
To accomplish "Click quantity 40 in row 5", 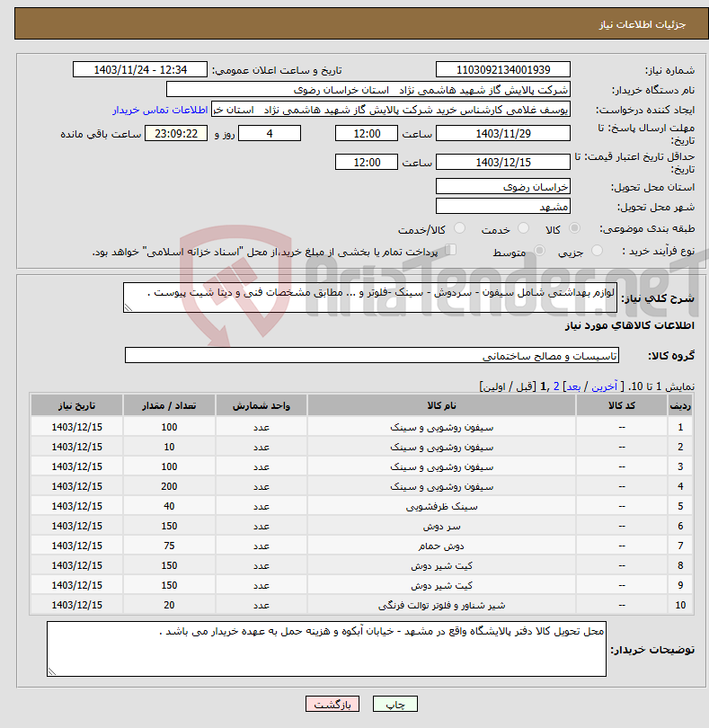I will click(x=169, y=507).
